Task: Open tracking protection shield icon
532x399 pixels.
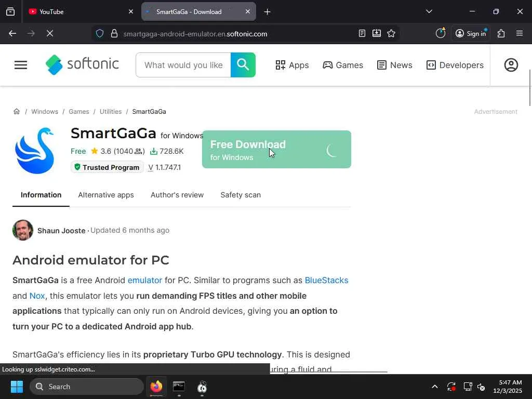Action: [x=100, y=34]
